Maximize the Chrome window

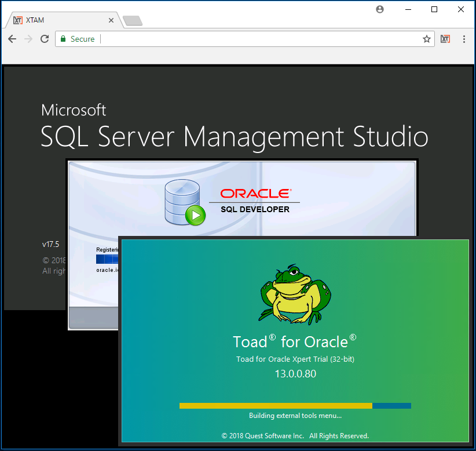(434, 9)
